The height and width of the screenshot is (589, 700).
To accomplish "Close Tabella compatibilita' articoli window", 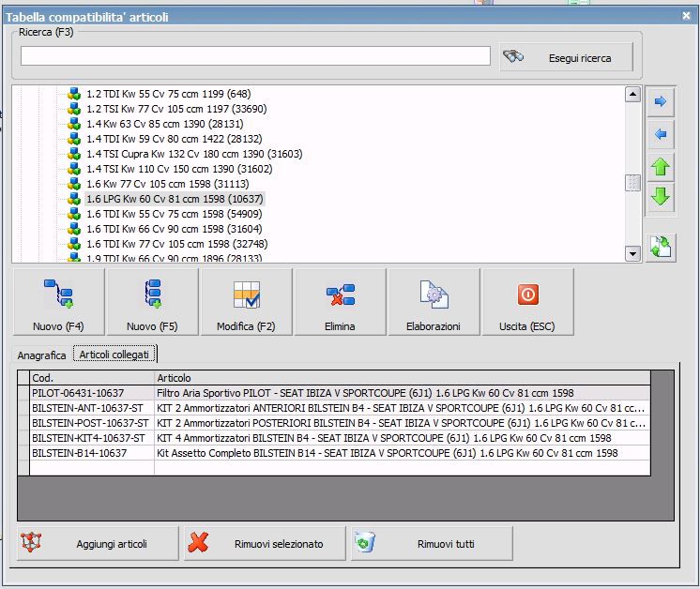I will point(686,16).
